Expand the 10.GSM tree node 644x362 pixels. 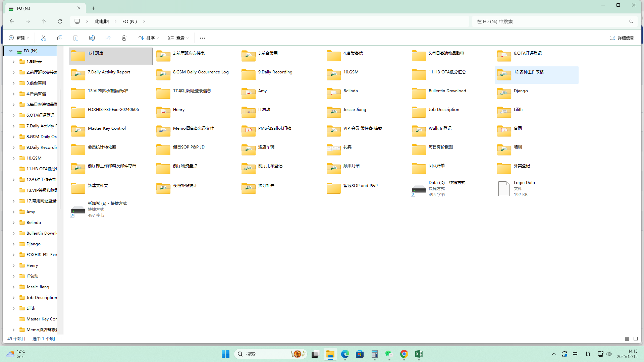13,158
